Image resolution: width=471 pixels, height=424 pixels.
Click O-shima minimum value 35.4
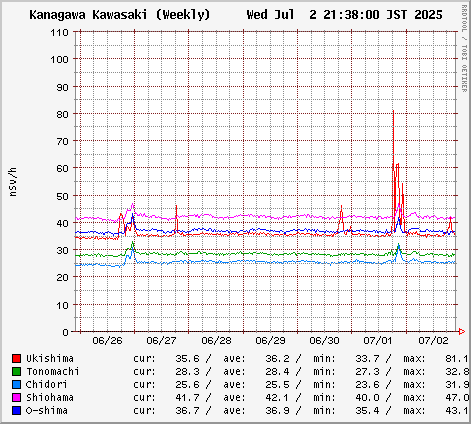point(367,410)
